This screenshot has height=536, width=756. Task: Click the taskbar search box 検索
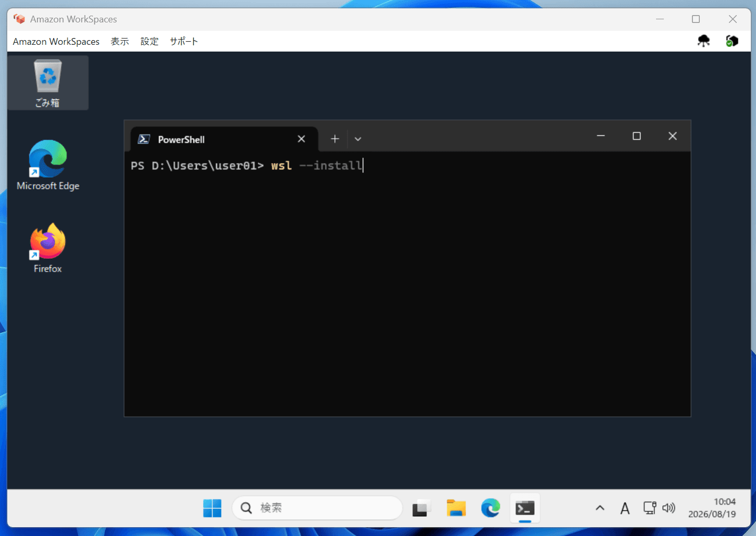[x=317, y=508]
